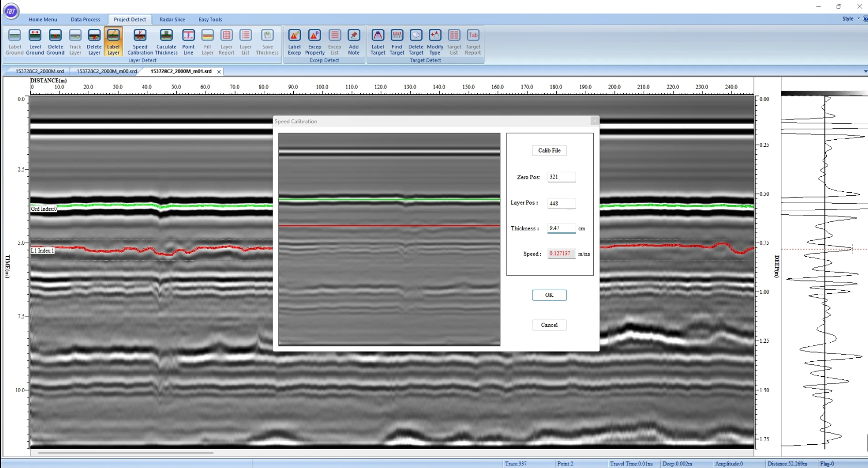
Task: Select the 'L1 Index:1' layer label
Action: coord(42,250)
